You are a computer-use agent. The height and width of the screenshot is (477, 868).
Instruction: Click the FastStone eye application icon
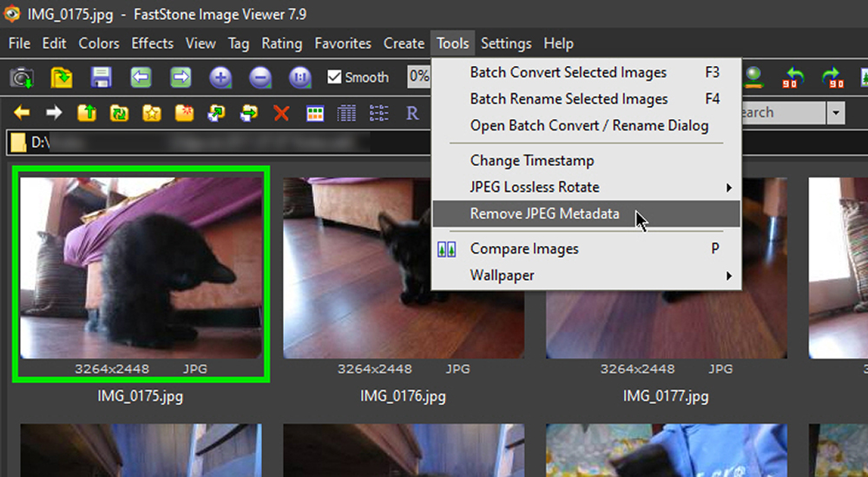pyautogui.click(x=11, y=14)
